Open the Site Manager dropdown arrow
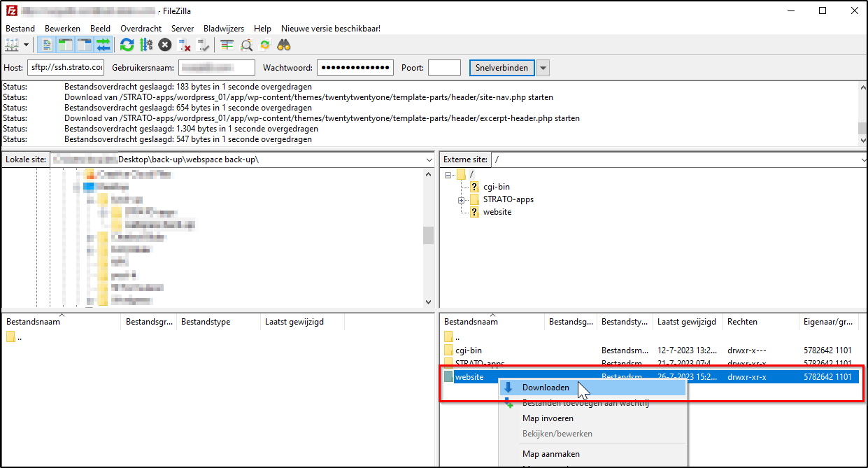This screenshot has height=468, width=868. [x=27, y=45]
